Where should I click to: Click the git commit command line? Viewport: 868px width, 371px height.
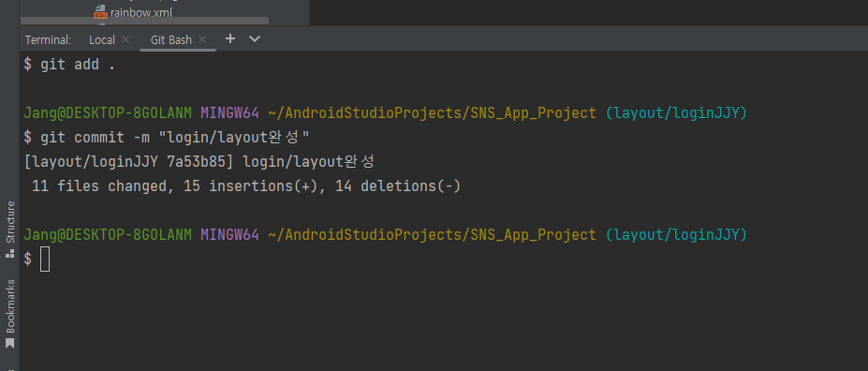[166, 138]
